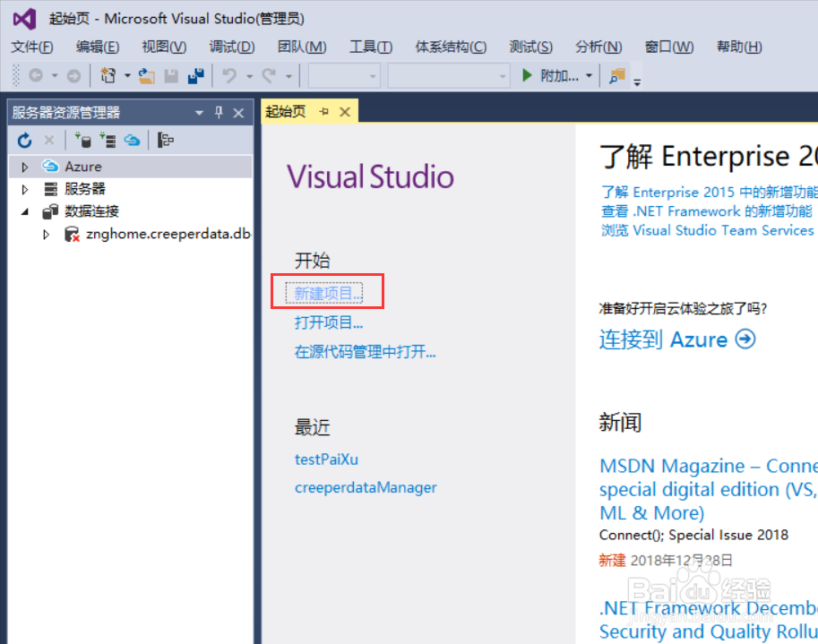Open recent project testPaiXu

point(327,459)
